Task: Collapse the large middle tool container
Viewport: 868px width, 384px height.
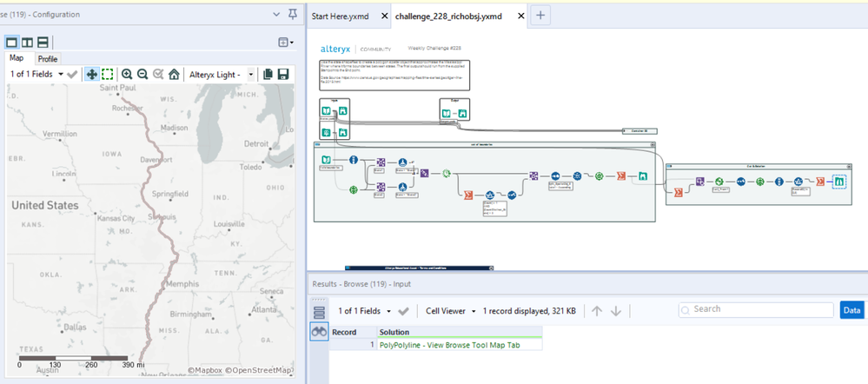Action: point(653,144)
